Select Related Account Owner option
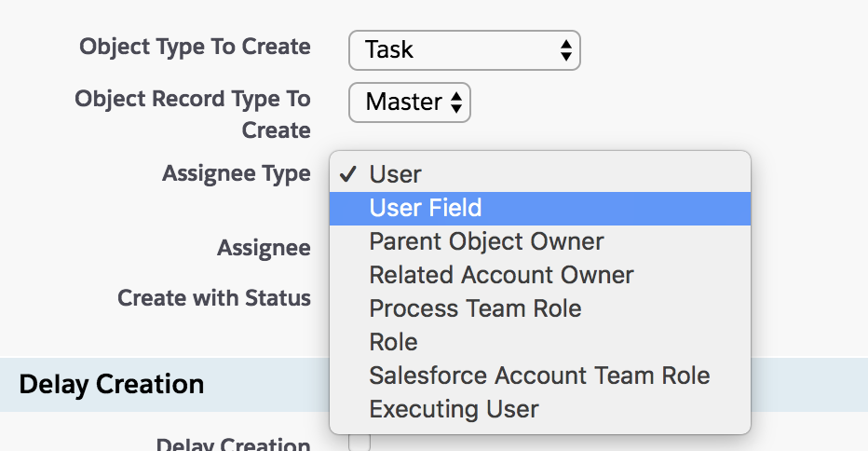Screen dimensions: 868x451 click(501, 275)
